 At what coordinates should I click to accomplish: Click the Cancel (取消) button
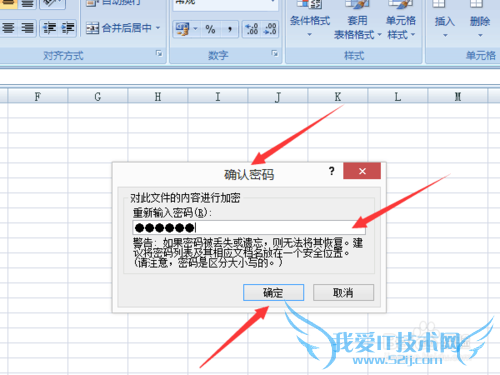tap(343, 293)
